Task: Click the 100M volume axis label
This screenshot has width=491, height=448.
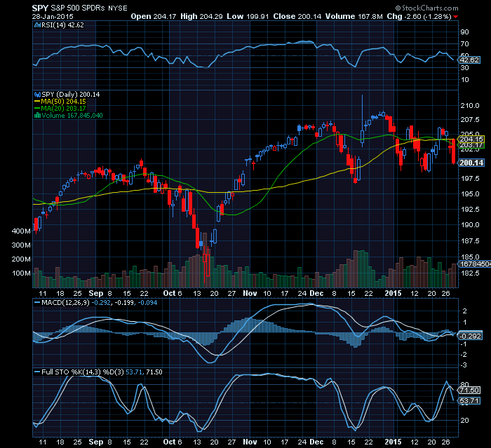Action: click(21, 273)
